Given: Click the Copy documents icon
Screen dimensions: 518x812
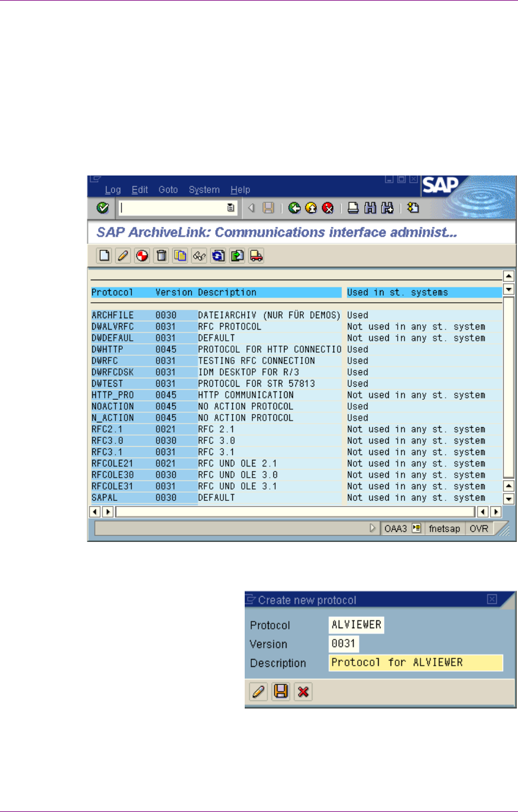Looking at the screenshot, I should click(180, 256).
